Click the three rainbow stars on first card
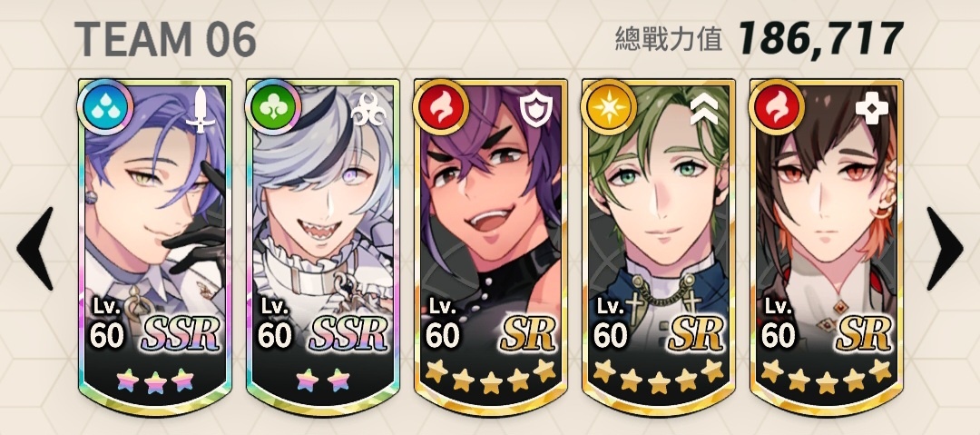980x435 pixels. [155, 380]
